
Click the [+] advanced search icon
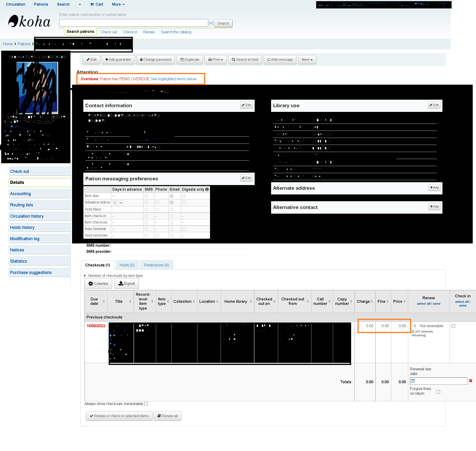point(211,23)
